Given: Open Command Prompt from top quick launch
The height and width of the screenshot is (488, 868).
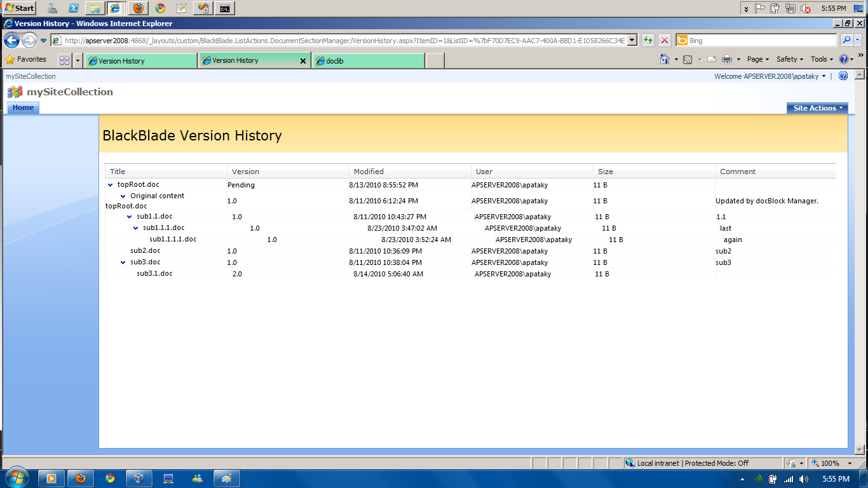Looking at the screenshot, I should point(225,8).
